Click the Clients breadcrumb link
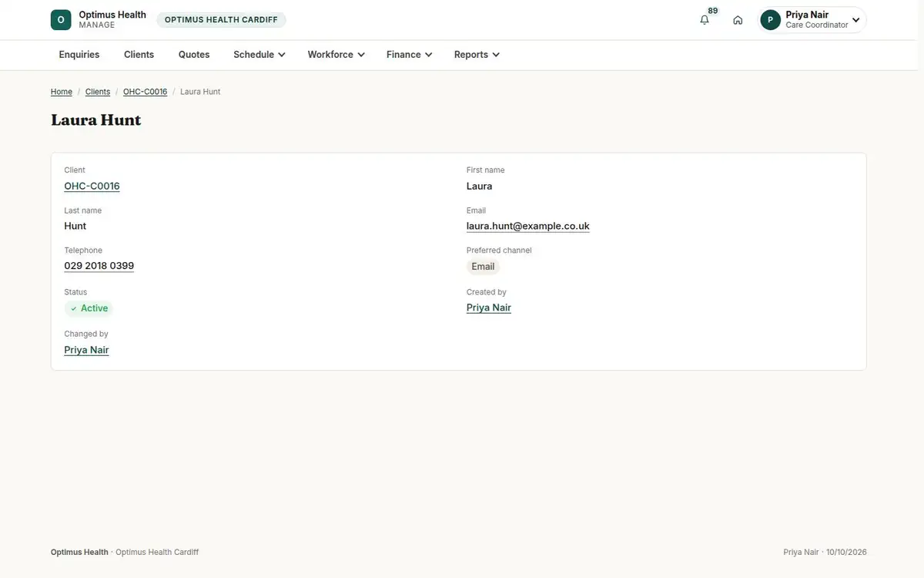Screen dimensions: 924x578 pyautogui.click(x=98, y=92)
